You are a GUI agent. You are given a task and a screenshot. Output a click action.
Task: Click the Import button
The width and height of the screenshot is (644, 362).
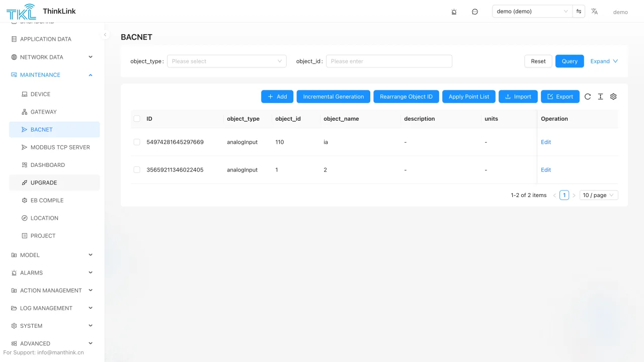point(518,97)
